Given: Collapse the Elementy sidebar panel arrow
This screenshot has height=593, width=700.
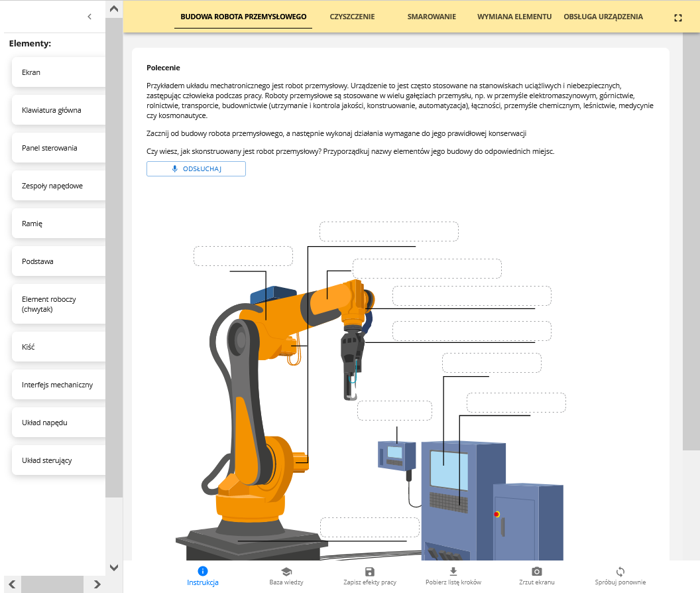Looking at the screenshot, I should pos(89,17).
